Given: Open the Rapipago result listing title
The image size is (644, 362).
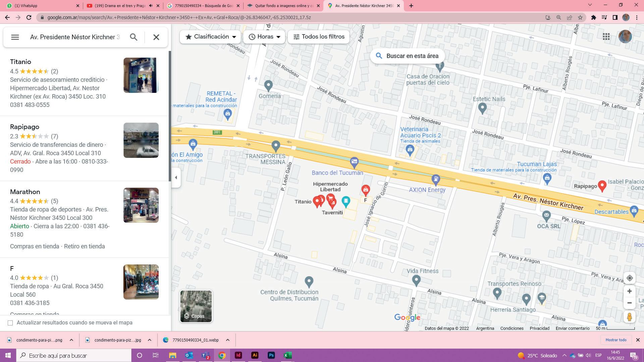Looking at the screenshot, I should [x=24, y=127].
